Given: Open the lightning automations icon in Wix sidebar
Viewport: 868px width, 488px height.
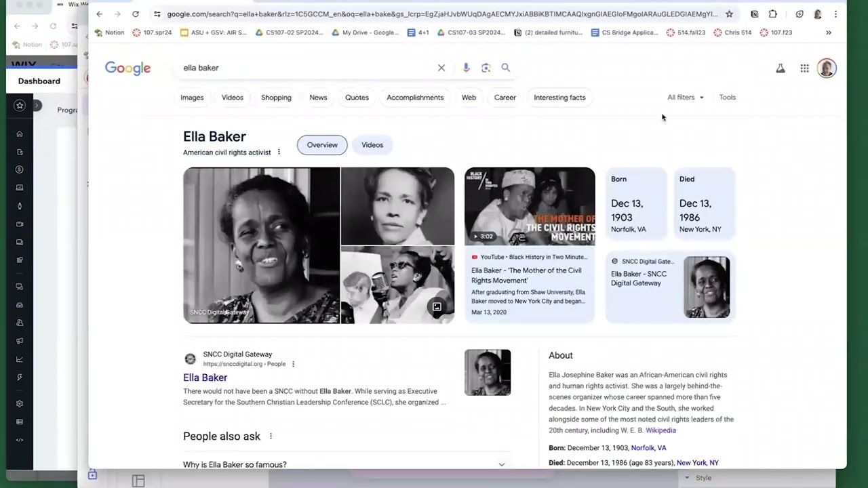Looking at the screenshot, I should (20, 378).
